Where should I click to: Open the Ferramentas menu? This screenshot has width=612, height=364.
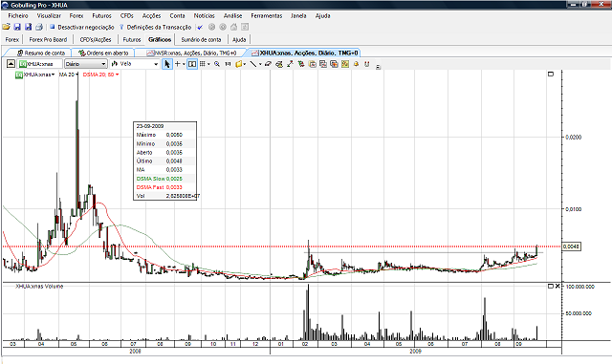(266, 15)
